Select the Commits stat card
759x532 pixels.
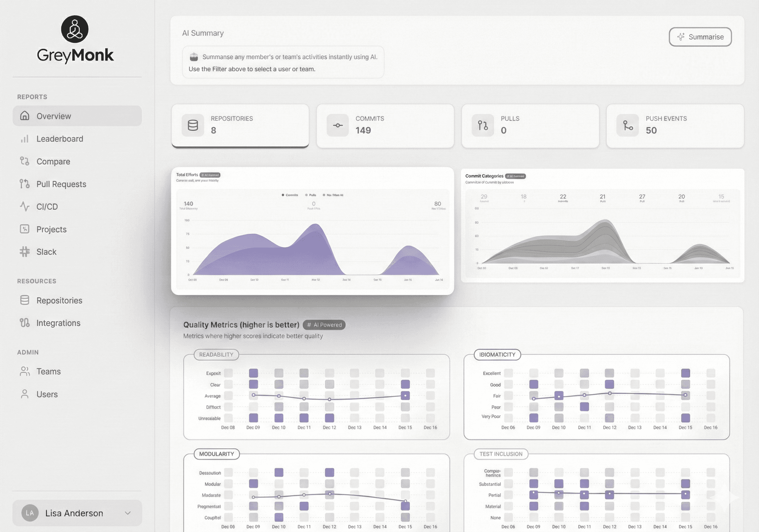385,126
